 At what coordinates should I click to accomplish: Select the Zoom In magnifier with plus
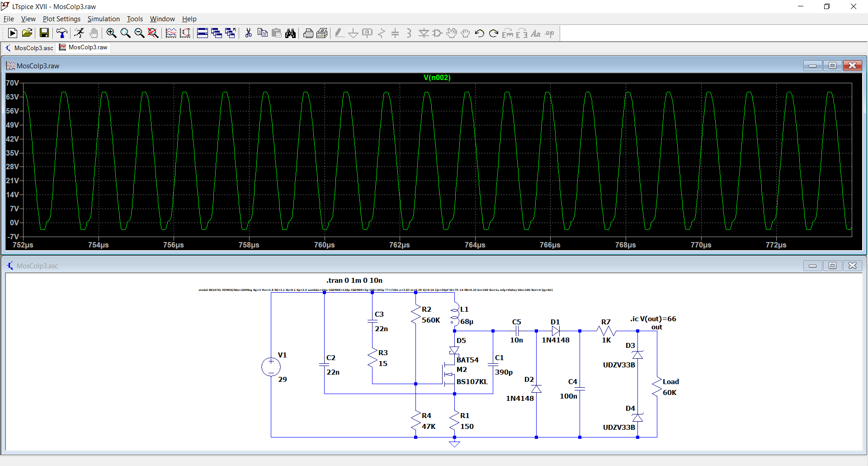click(111, 33)
